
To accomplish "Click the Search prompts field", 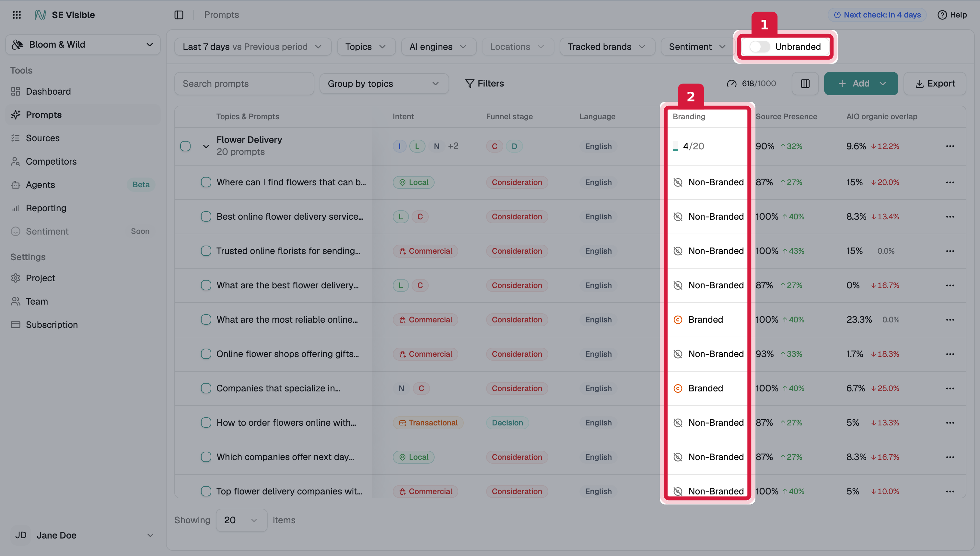I will (244, 83).
